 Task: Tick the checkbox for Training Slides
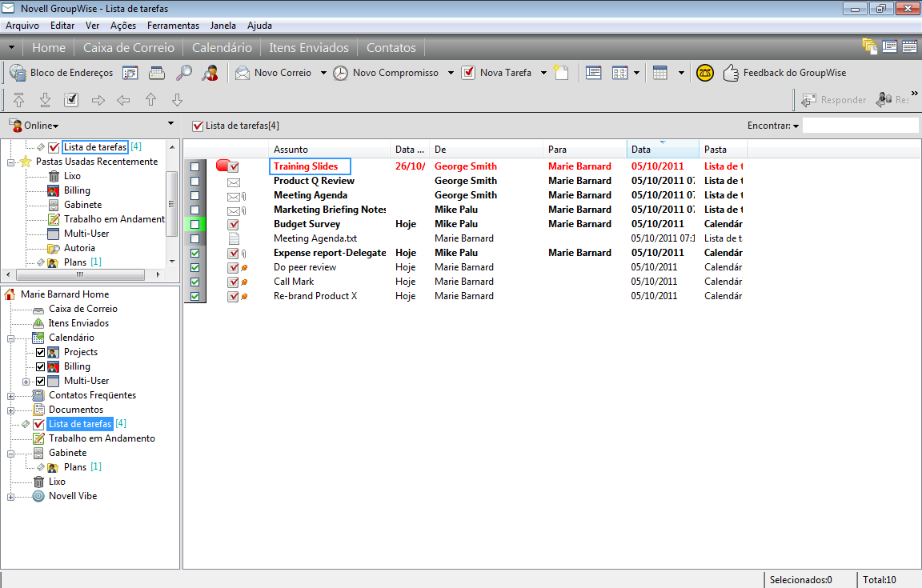pos(194,167)
